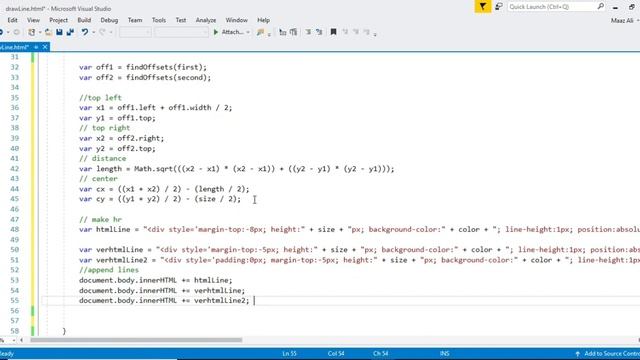Toggle a bookmark with the Bookmark icon
640x360 pixels.
(x=333, y=32)
